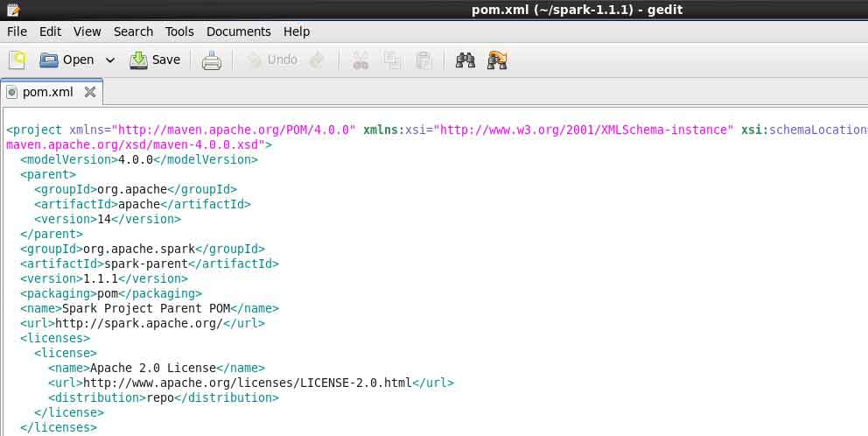Click the Cut scissors icon
The width and height of the screenshot is (868, 436).
point(360,60)
